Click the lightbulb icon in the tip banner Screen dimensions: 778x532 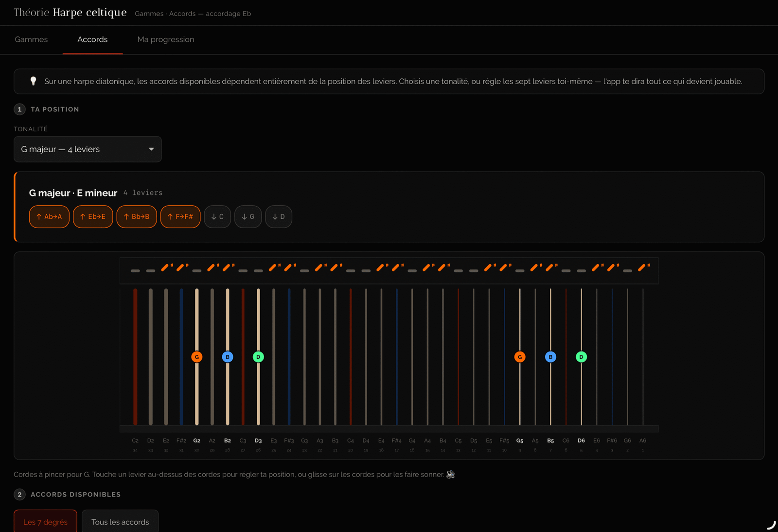pos(33,81)
